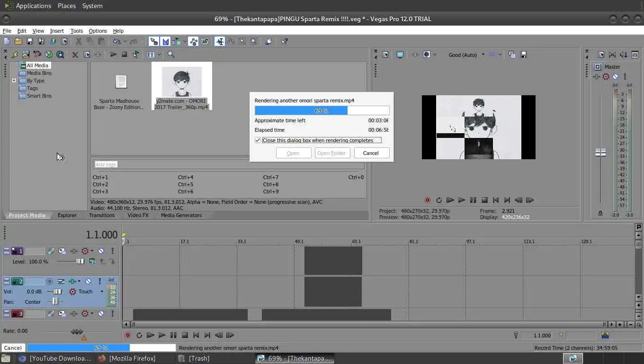Open the Auto Ripple mode dropdown arrow

(x=185, y=41)
